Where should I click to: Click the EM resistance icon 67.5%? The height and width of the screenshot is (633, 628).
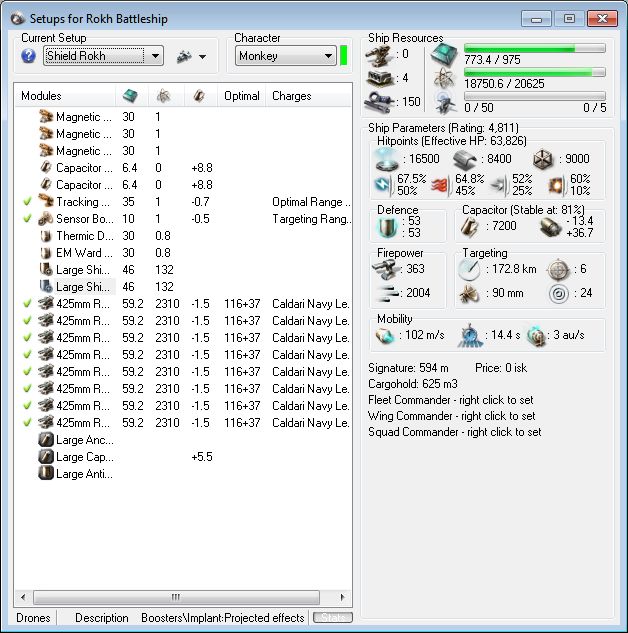click(383, 184)
